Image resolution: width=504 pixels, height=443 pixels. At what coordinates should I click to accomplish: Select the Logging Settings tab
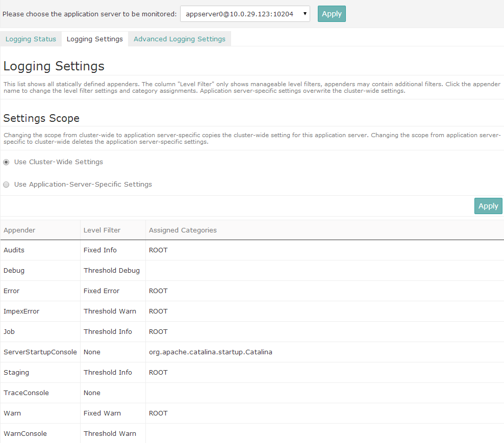pos(94,38)
